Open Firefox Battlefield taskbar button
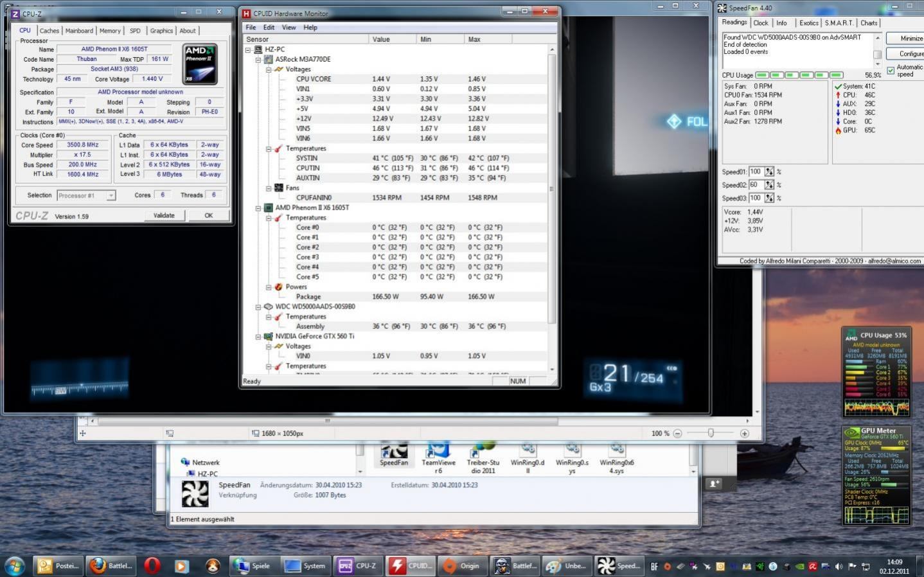This screenshot has width=924, height=577. coord(111,566)
